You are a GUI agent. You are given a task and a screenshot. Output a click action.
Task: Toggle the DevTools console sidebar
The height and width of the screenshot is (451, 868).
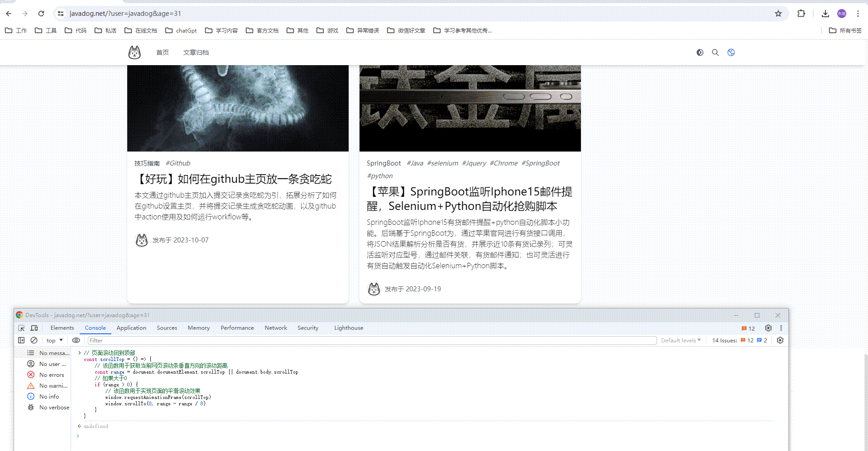21,340
